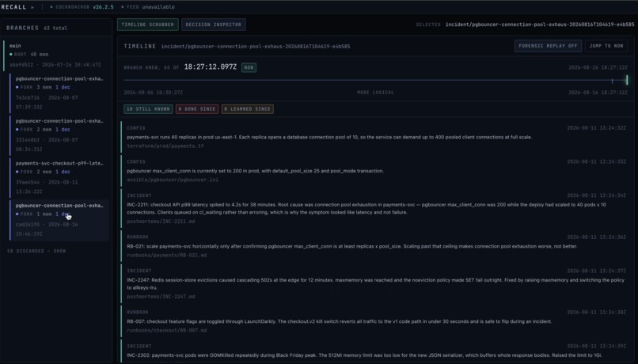Click the 2026-08-11 13:24:34Z entry timestamp
The image size is (638, 364).
[597, 195]
